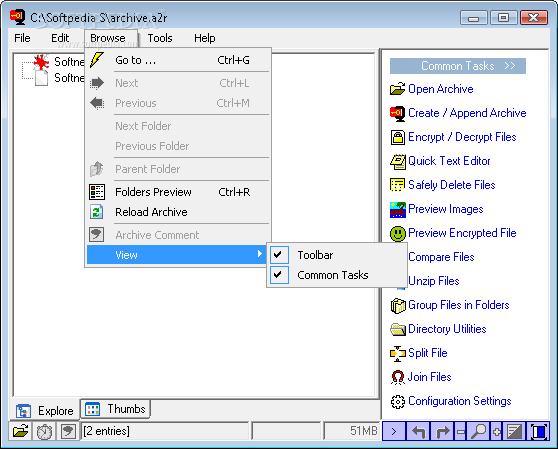Switch to the Explore tab
558x449 pixels.
[x=46, y=411]
